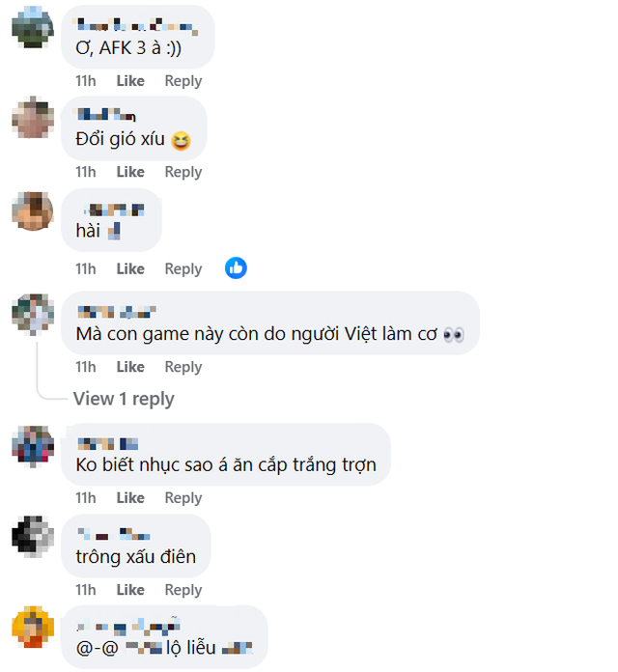
Task: Open avatar of 'Ko biết nhục' commenter
Action: pos(32,445)
